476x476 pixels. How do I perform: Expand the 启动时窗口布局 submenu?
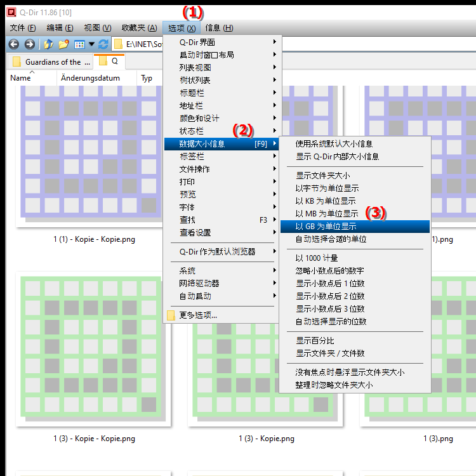pos(223,55)
